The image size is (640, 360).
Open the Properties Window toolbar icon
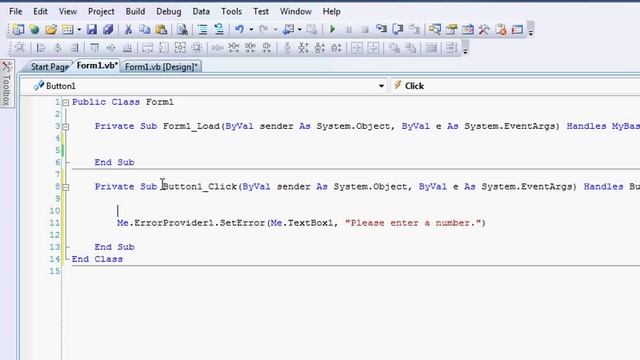451,29
